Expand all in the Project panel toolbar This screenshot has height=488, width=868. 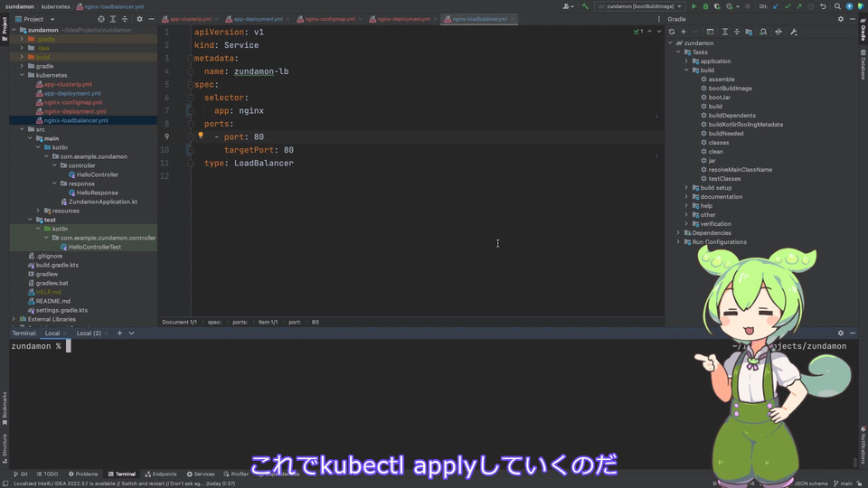click(113, 19)
